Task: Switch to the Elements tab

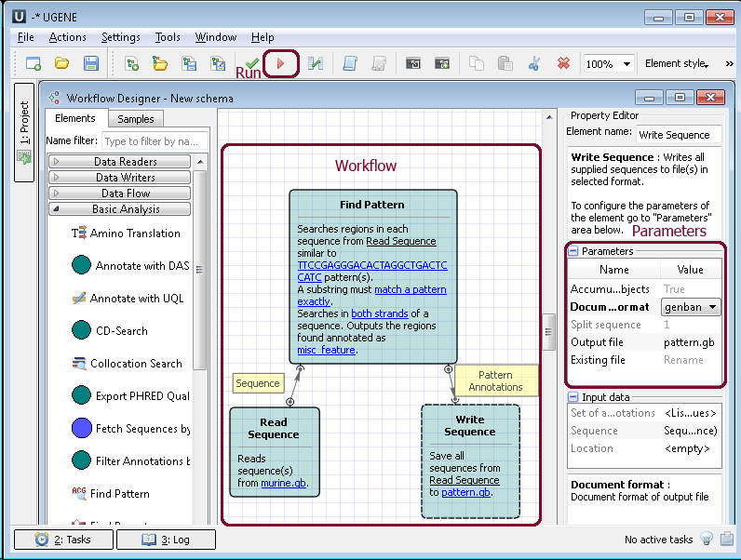Action: [x=75, y=118]
